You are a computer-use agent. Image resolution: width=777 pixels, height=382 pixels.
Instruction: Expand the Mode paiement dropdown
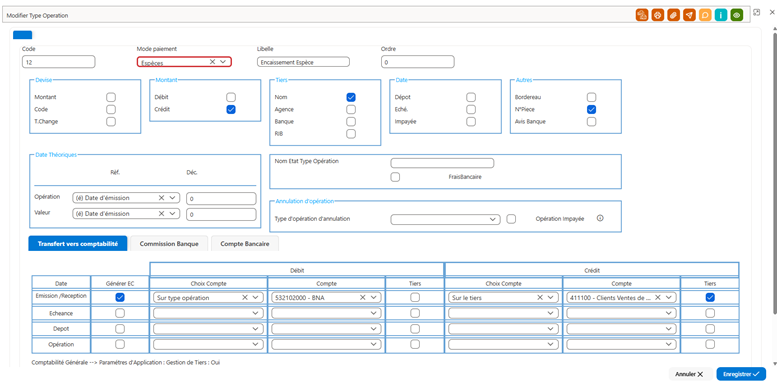point(223,62)
